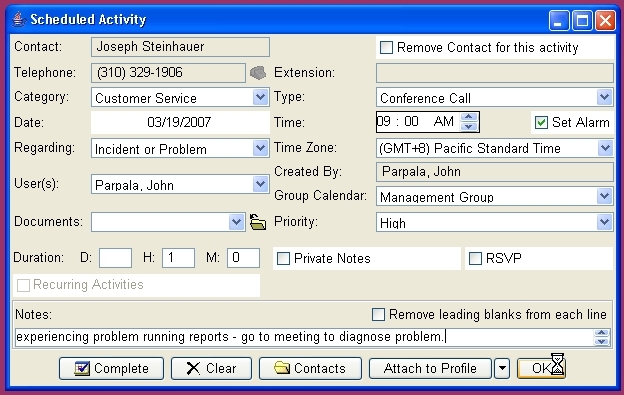Click the Attach to Profile button
624x395 pixels.
coord(430,368)
